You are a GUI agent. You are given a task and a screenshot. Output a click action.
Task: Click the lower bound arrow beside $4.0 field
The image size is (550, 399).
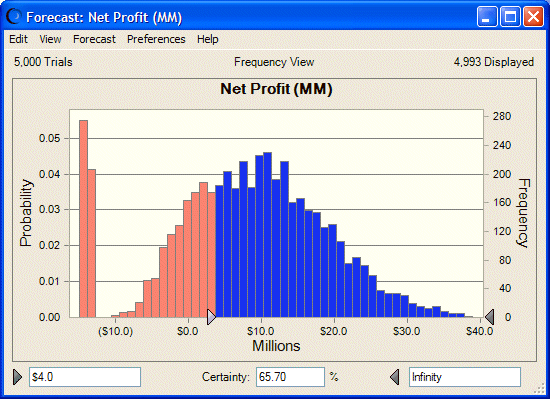(18, 377)
